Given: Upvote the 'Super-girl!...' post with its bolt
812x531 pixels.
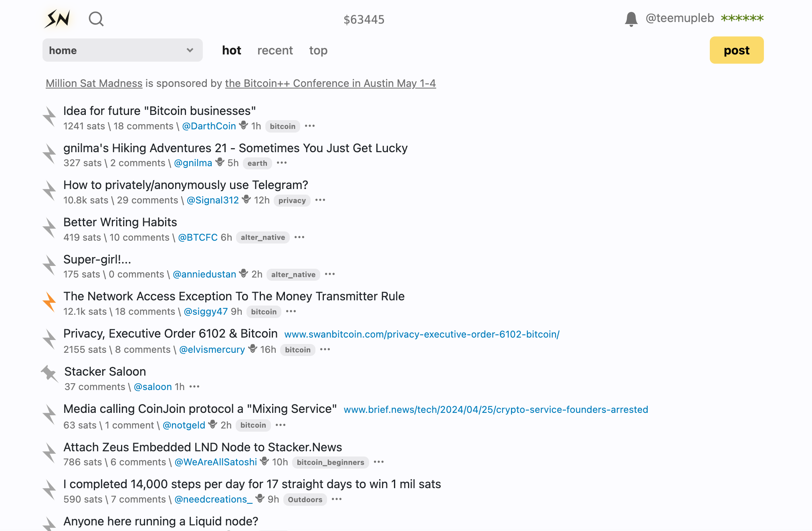Looking at the screenshot, I should (x=49, y=265).
